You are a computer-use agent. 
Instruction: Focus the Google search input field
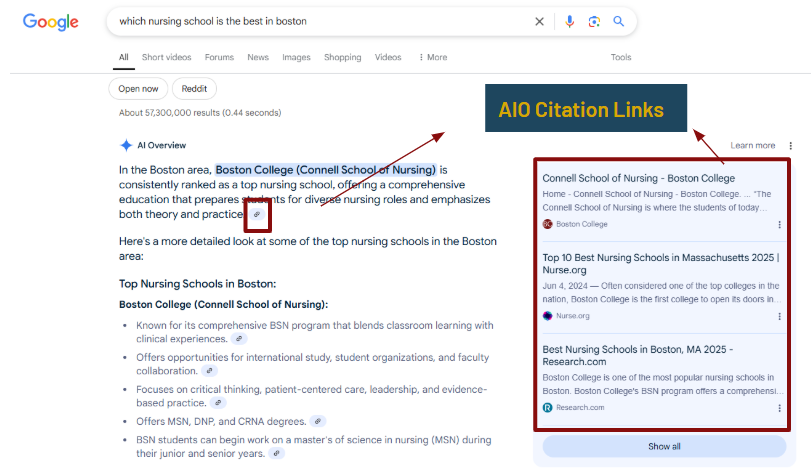[321, 21]
